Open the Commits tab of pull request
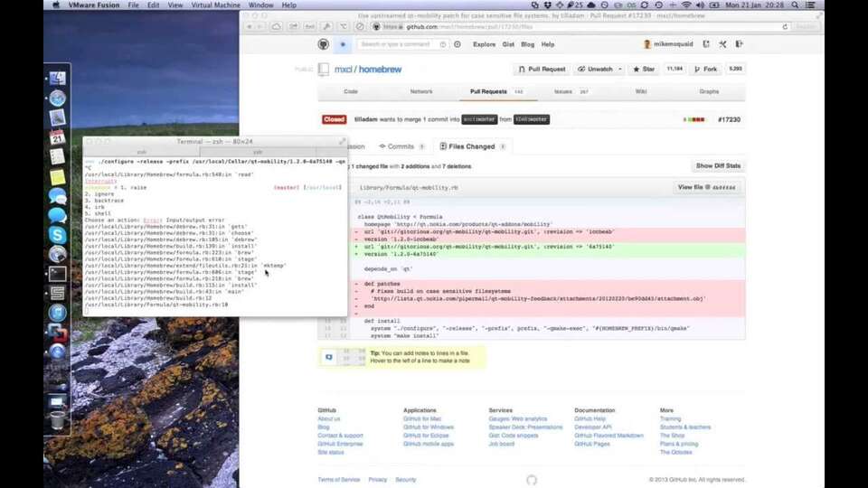Image resolution: width=868 pixels, height=488 pixels. tap(397, 146)
